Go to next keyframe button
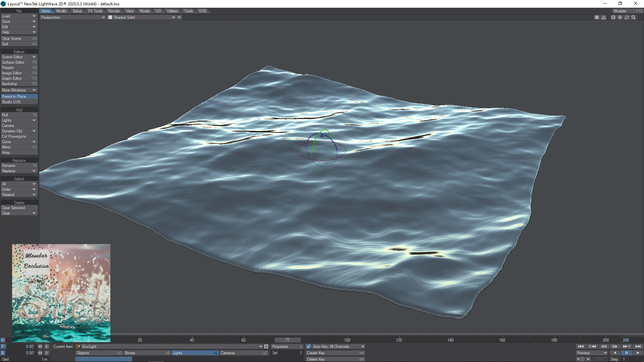 (626, 347)
